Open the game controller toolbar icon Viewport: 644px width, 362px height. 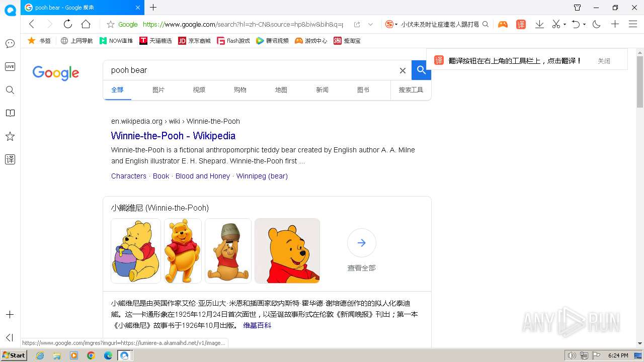click(x=503, y=24)
